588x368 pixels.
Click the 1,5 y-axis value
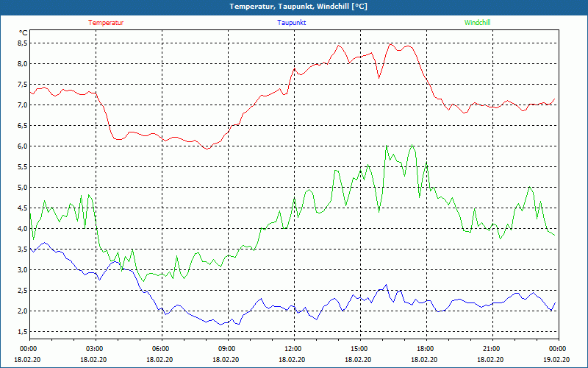[23, 332]
